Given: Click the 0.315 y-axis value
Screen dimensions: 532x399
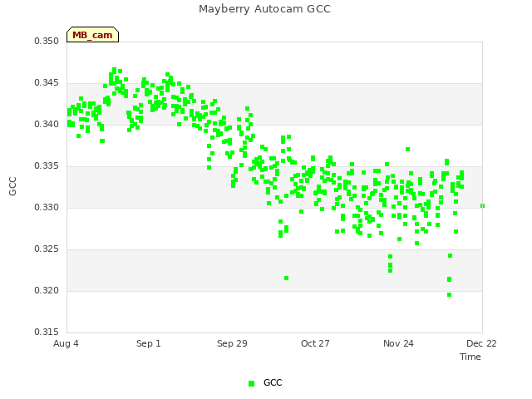Looking at the screenshot, I should click(x=47, y=332).
